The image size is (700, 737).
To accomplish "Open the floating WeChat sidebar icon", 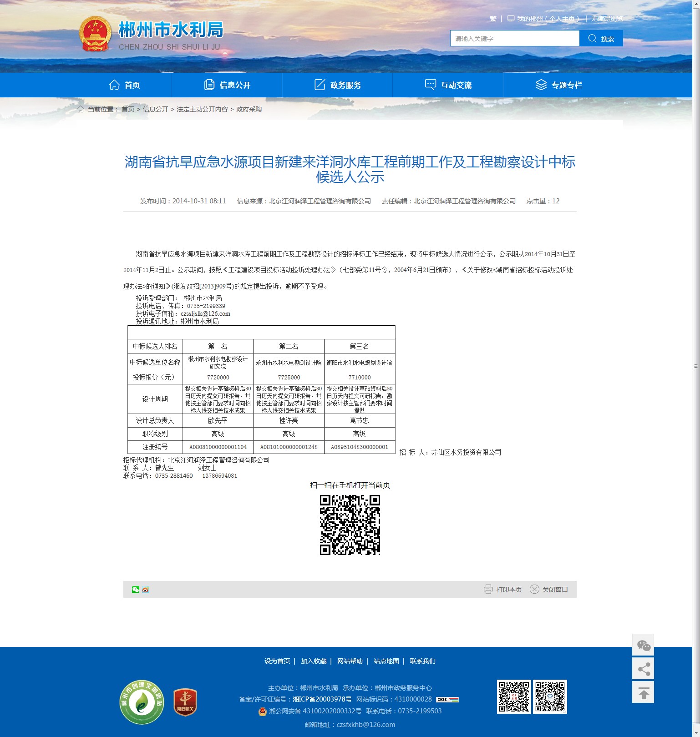I will tap(643, 645).
